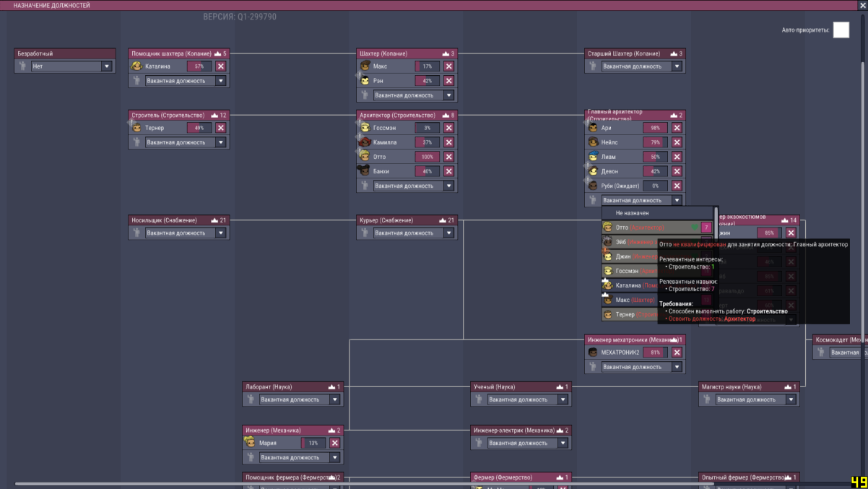Open Магистр науки vacancy dropdown
Screen dimensions: 868x489
756,399
